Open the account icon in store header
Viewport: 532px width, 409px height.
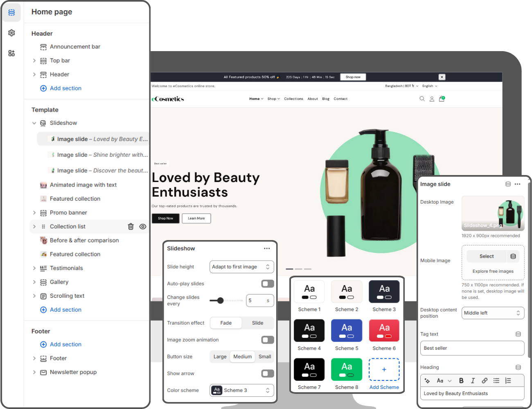(x=432, y=99)
